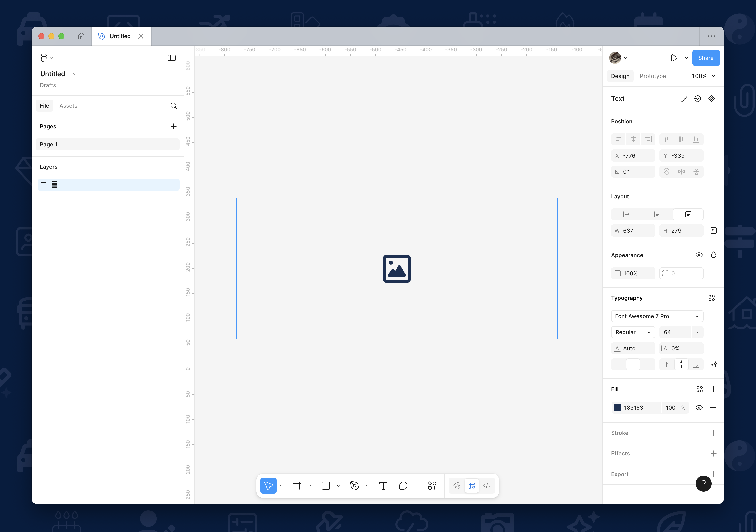Switch to Dev Mode with the code icon
The height and width of the screenshot is (532, 756).
click(487, 486)
